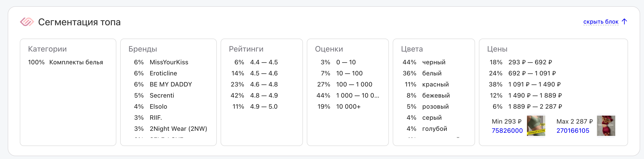Click the 10 000+ reviews segment
644x159 pixels.
click(348, 106)
